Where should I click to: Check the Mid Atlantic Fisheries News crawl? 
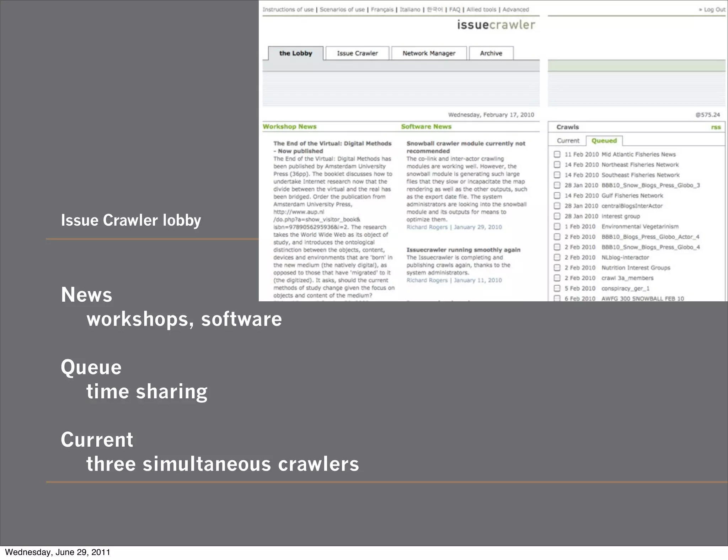557,154
